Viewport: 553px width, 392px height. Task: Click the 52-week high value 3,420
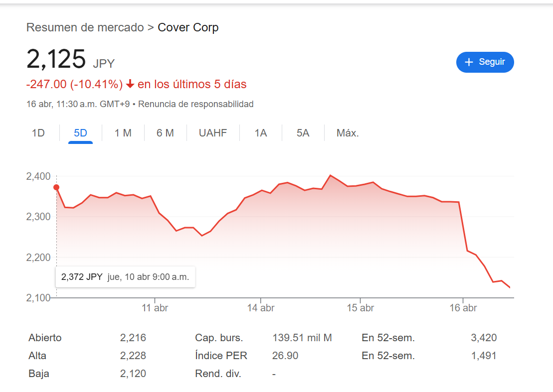pyautogui.click(x=484, y=338)
